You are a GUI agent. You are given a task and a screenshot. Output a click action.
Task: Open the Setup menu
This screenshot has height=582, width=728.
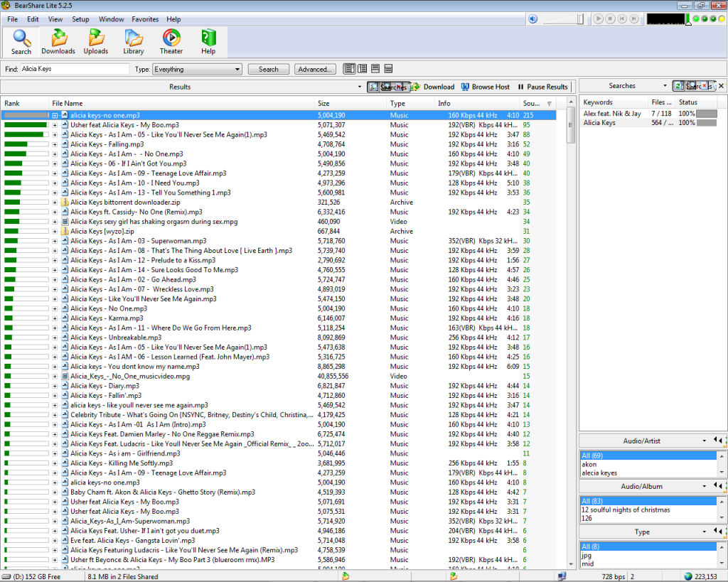[80, 19]
